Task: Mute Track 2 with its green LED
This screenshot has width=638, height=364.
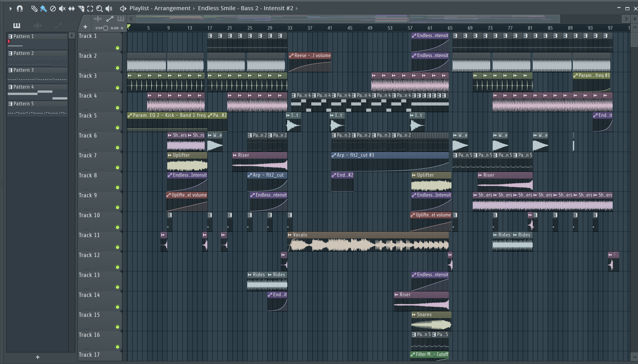Action: [117, 68]
